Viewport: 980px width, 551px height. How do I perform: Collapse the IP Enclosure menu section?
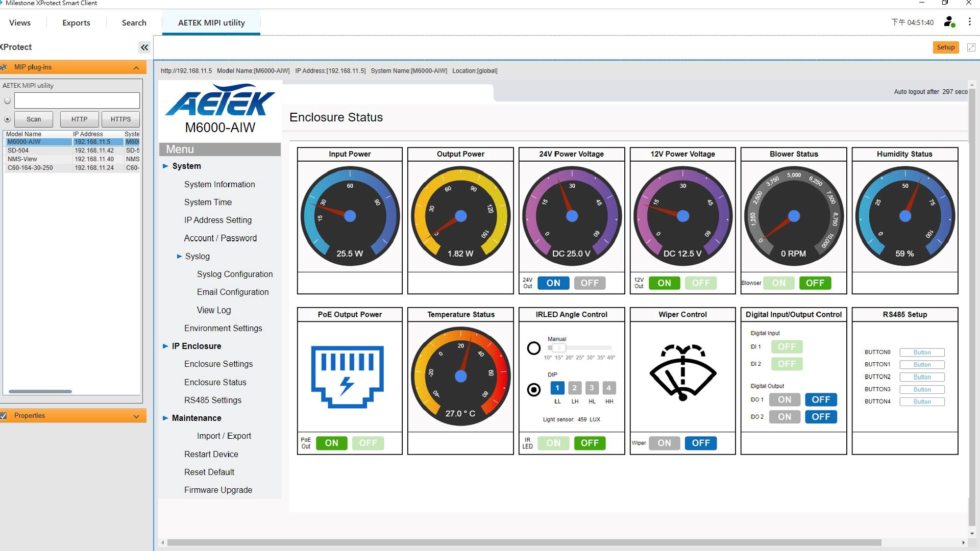pos(165,346)
